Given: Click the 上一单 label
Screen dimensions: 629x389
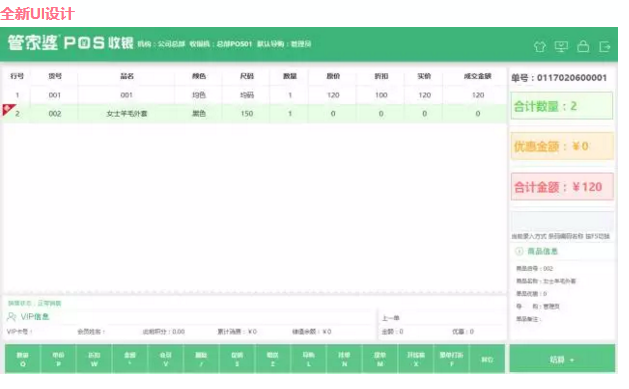Looking at the screenshot, I should (x=390, y=318).
